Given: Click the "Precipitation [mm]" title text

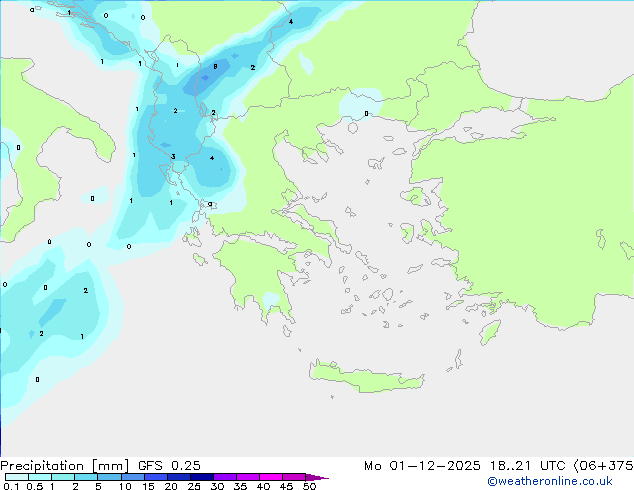Looking at the screenshot, I should [65, 466].
